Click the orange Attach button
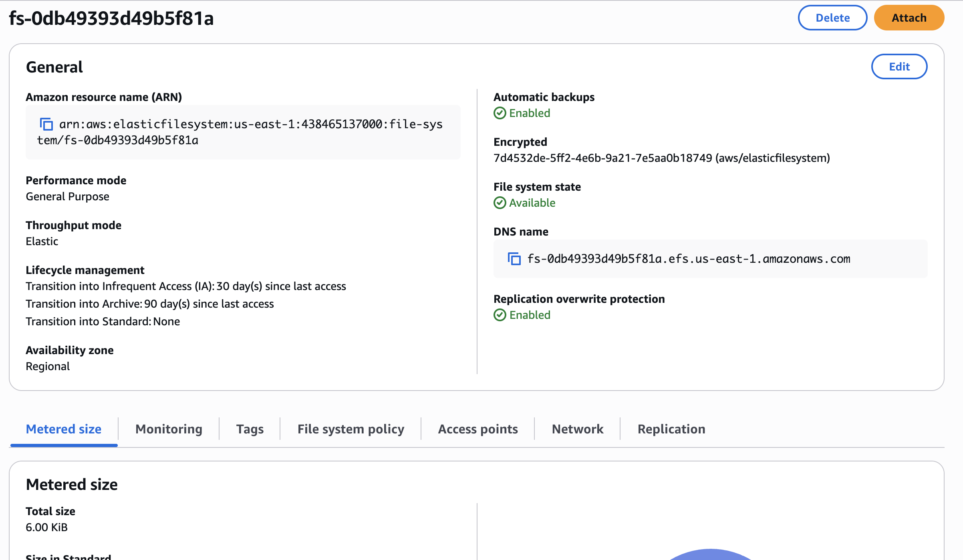The height and width of the screenshot is (560, 963). pyautogui.click(x=909, y=18)
